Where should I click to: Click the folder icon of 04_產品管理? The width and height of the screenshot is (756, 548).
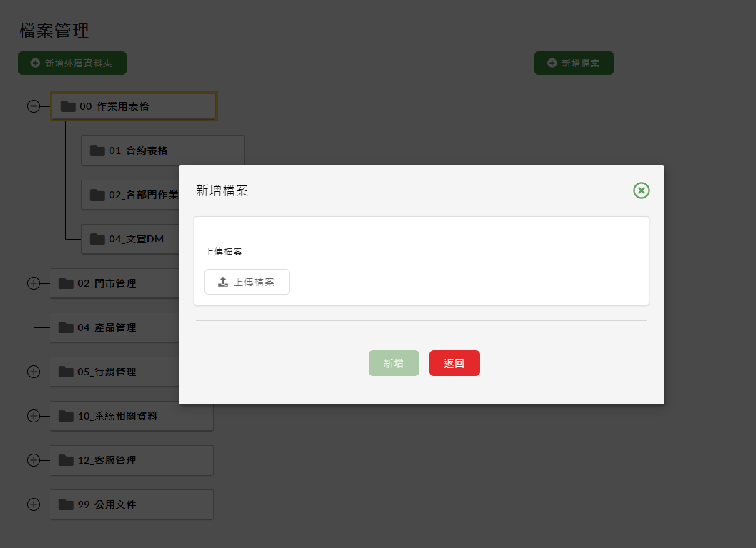tap(66, 327)
